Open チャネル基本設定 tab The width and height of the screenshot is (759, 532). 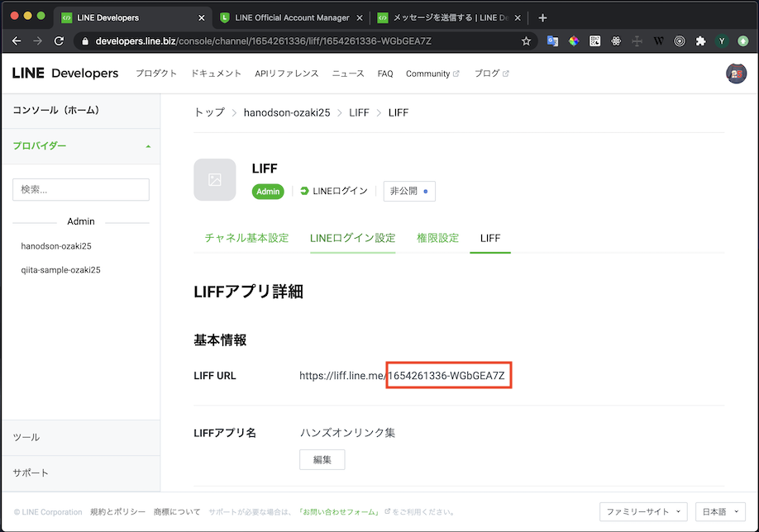point(246,238)
